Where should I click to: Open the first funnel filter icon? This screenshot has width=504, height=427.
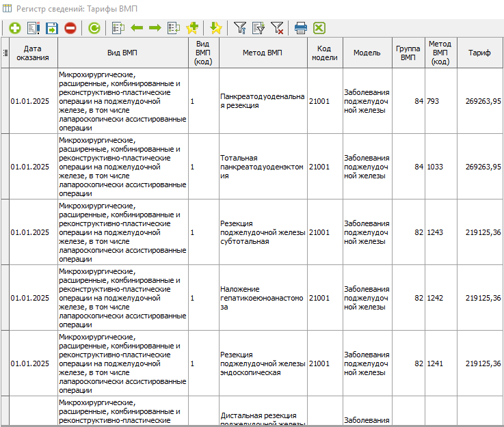pos(240,28)
